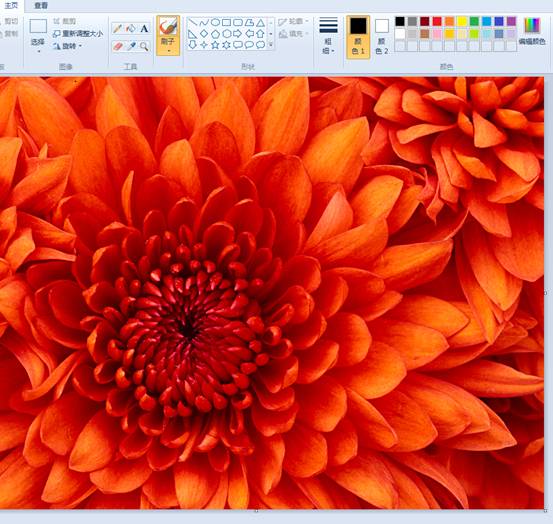Screen dimensions: 553x524
Task: Select the Eraser tool
Action: 118,46
